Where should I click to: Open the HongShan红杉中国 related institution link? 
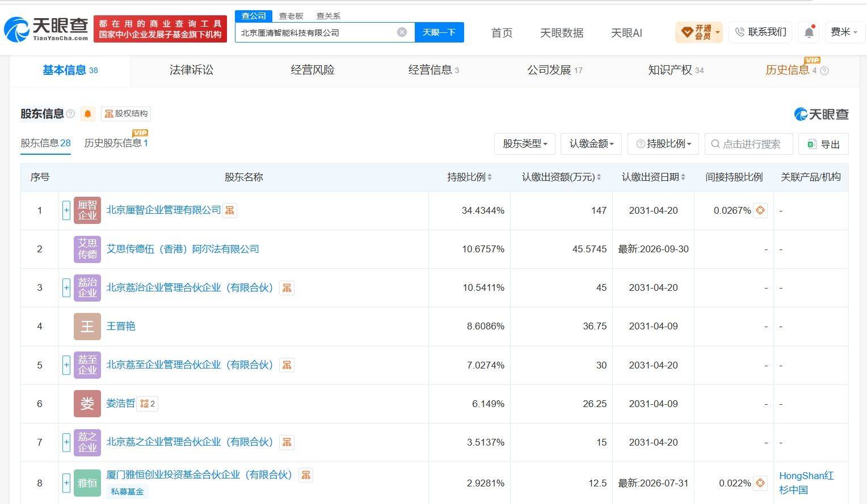pyautogui.click(x=807, y=482)
